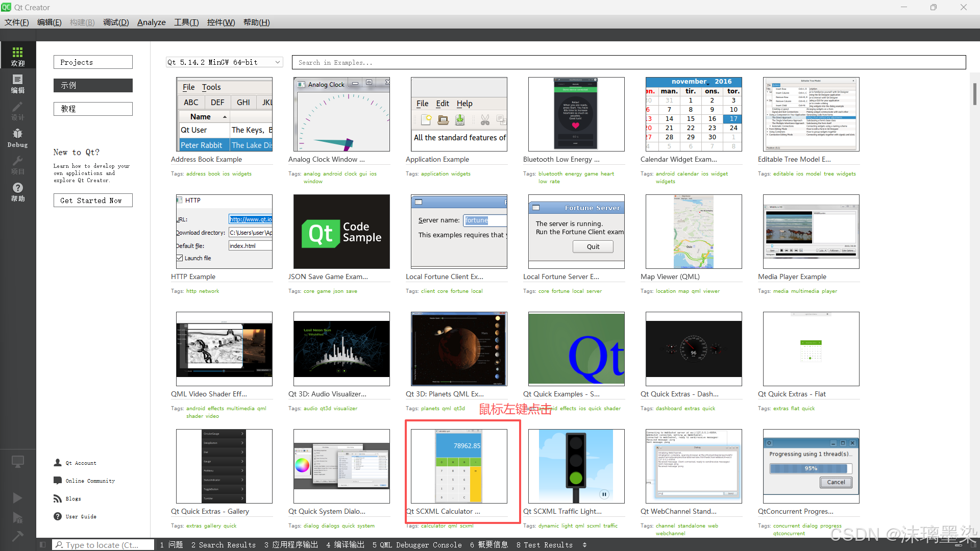980x551 pixels.
Task: Click the QtConcurrent Progress example title
Action: coord(795,511)
